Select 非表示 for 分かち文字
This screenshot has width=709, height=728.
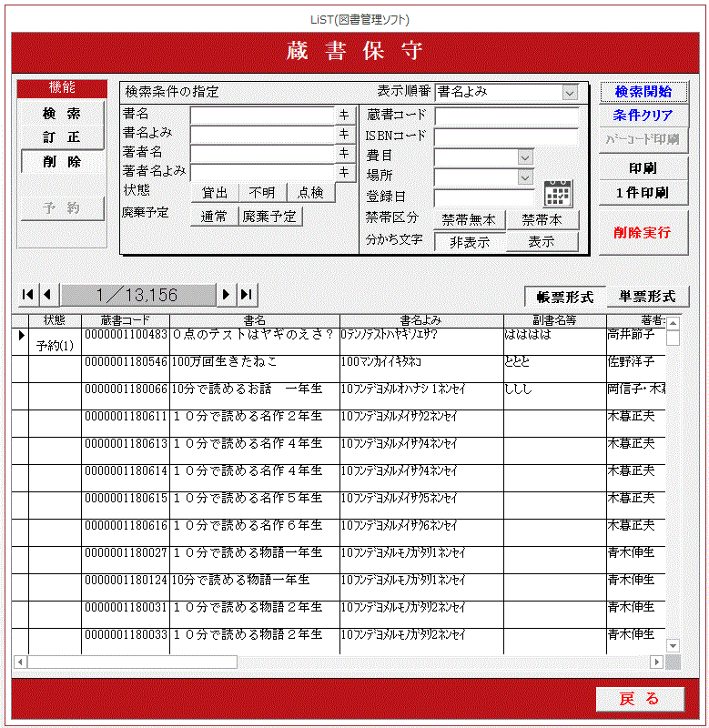[x=470, y=242]
